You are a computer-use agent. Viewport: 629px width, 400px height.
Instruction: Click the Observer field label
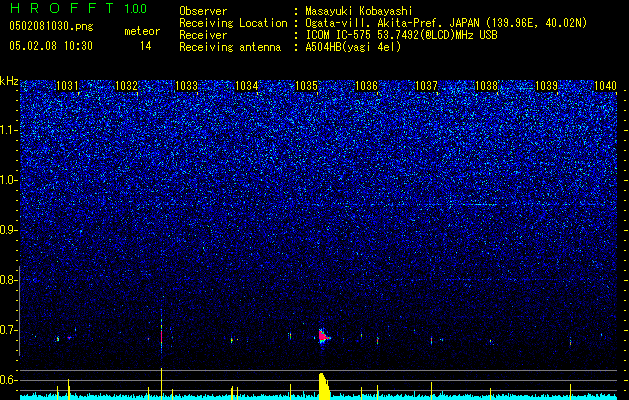203,11
